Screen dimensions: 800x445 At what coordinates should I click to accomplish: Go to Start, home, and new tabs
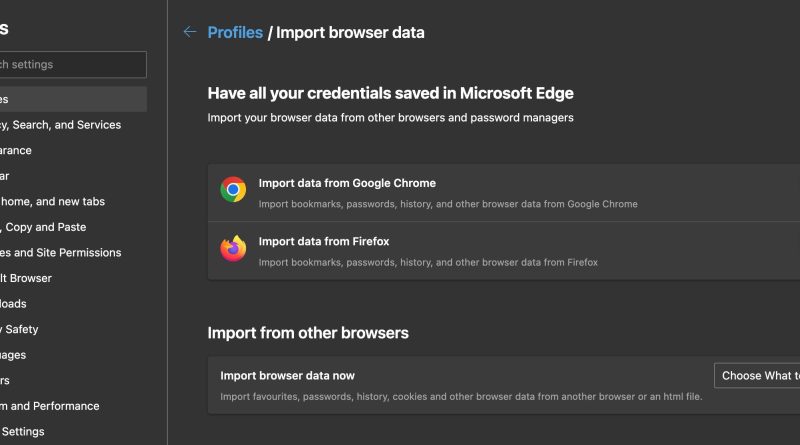52,202
